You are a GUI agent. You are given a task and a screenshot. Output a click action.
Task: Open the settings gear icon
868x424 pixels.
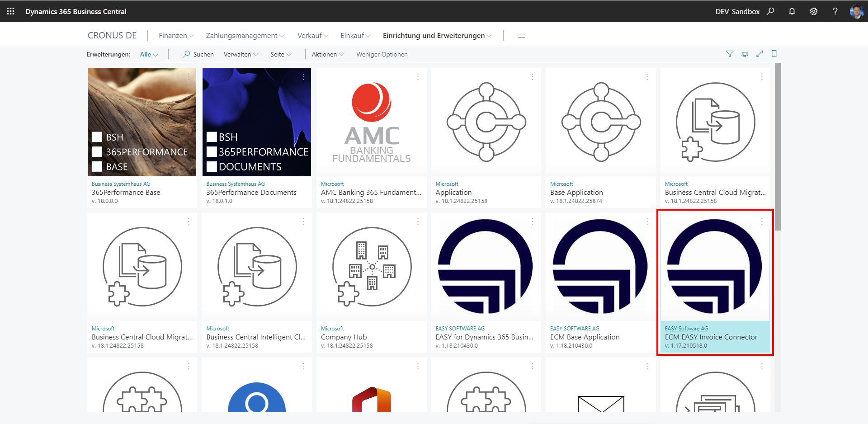click(x=814, y=11)
